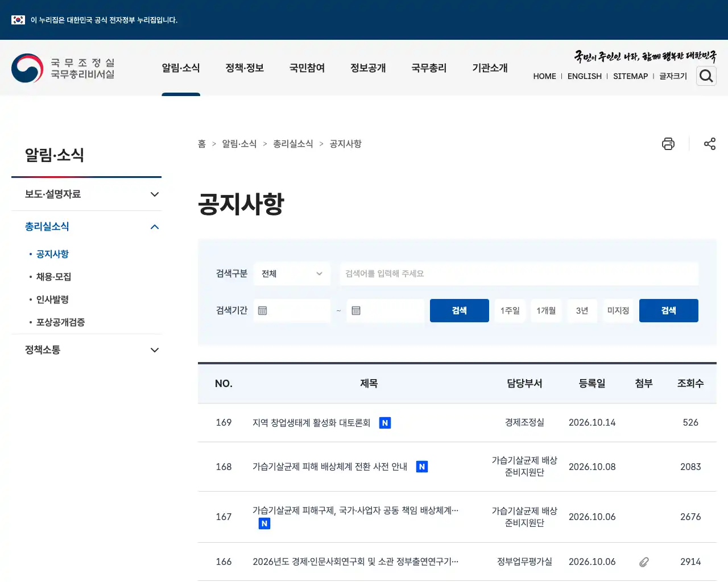Collapse the 총리실소식 sidebar section
This screenshot has height=582, width=728.
86,227
